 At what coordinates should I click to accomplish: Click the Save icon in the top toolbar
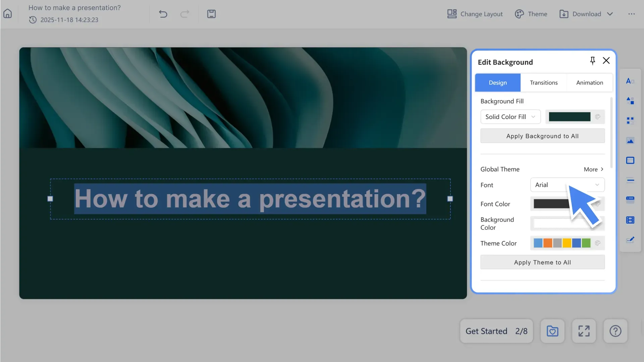(211, 14)
